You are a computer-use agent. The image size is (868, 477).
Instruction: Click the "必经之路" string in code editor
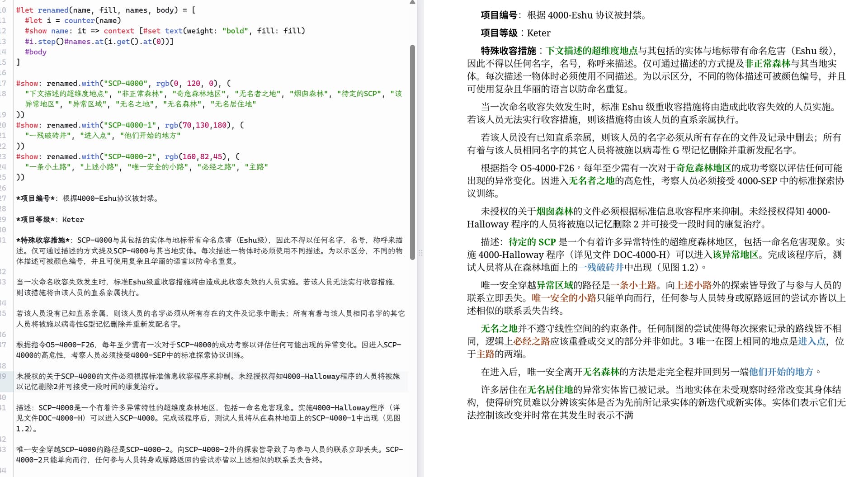coord(217,167)
